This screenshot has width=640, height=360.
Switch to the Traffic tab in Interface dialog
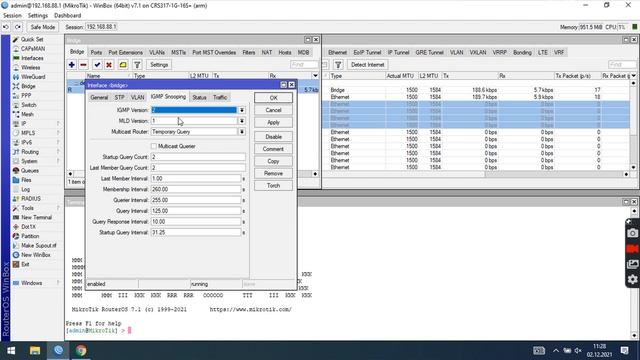click(220, 97)
